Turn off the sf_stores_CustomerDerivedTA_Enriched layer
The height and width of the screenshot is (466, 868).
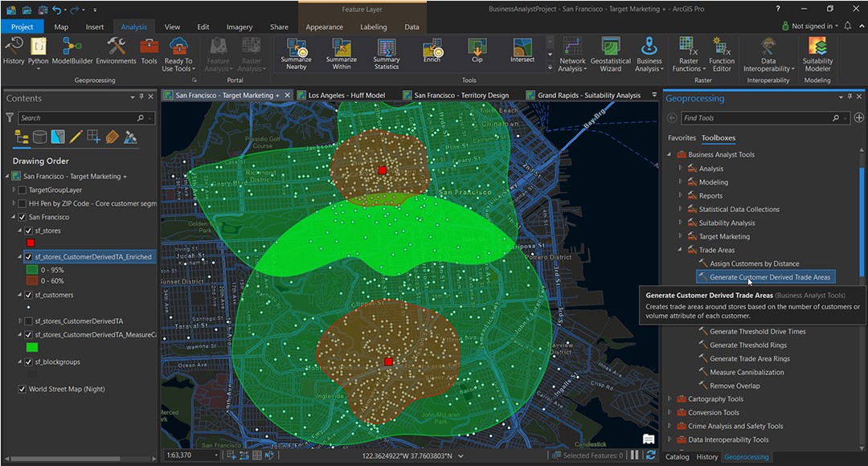[x=28, y=257]
